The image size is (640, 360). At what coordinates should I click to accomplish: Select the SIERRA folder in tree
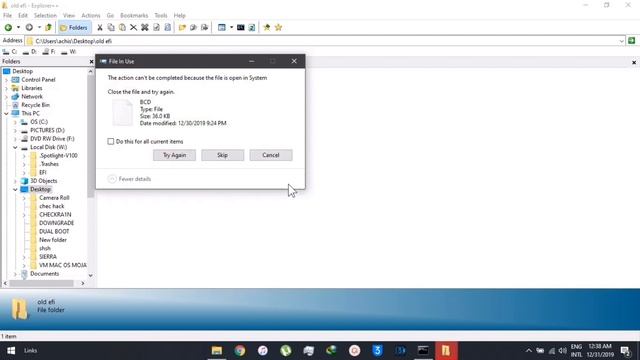48,257
